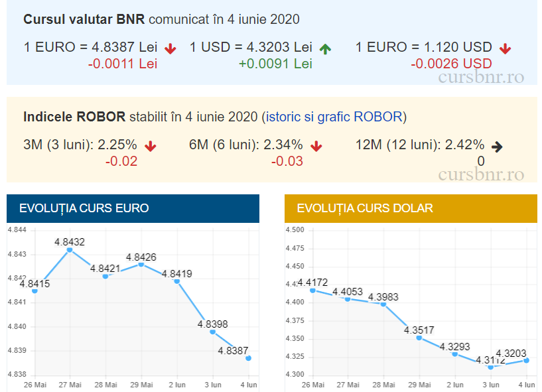This screenshot has width=542, height=392.
Task: Open the 'istoric si grafic ROBOR' link
Action: click(x=334, y=117)
